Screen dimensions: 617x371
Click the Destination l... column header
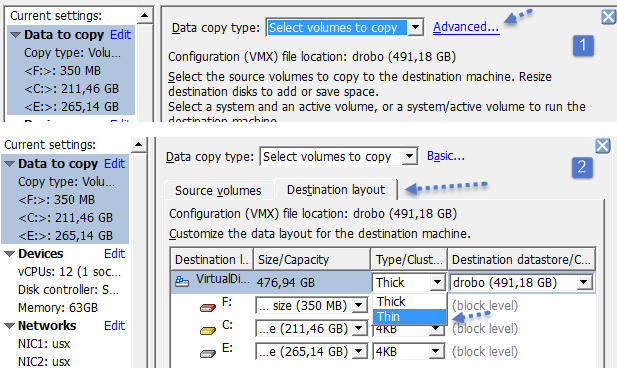212,260
